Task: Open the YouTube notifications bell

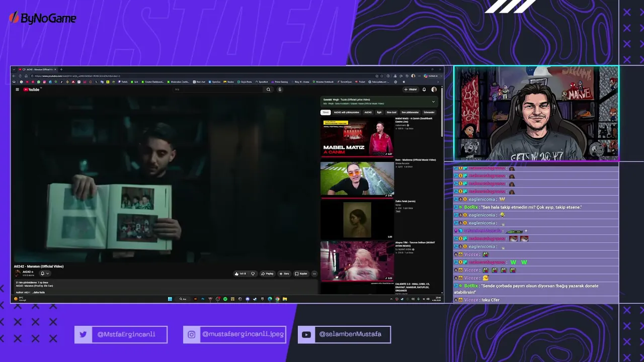Action: (424, 89)
